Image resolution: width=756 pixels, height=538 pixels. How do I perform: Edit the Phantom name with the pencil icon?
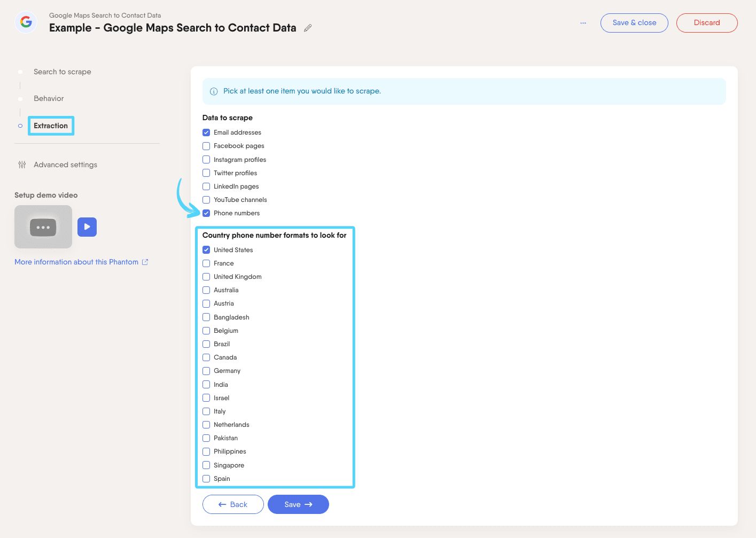pyautogui.click(x=308, y=28)
